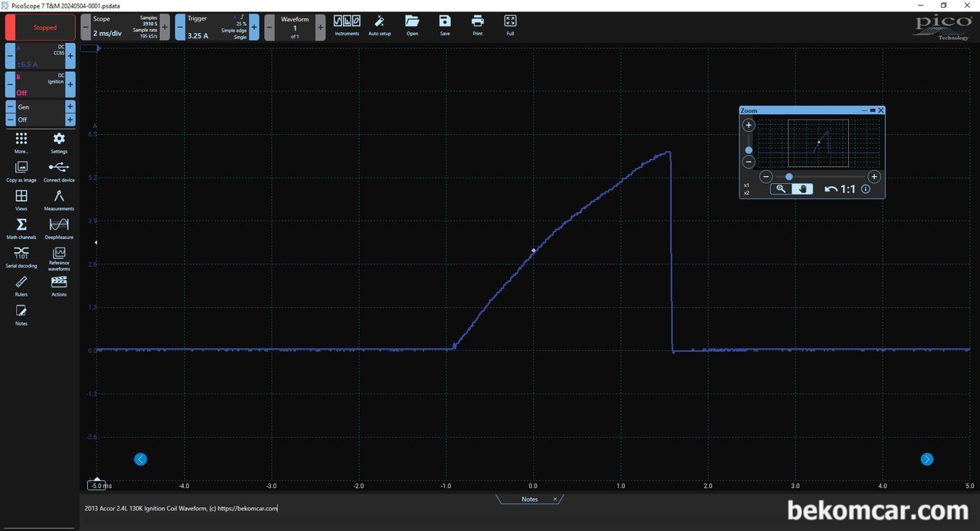Click the Zoom panel info icon
980x531 pixels.
866,188
